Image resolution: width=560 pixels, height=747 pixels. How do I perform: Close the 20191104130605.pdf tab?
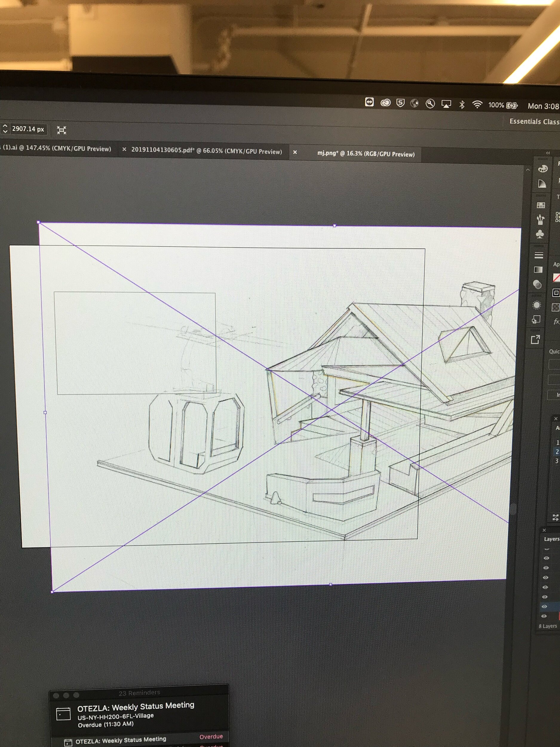tap(124, 149)
